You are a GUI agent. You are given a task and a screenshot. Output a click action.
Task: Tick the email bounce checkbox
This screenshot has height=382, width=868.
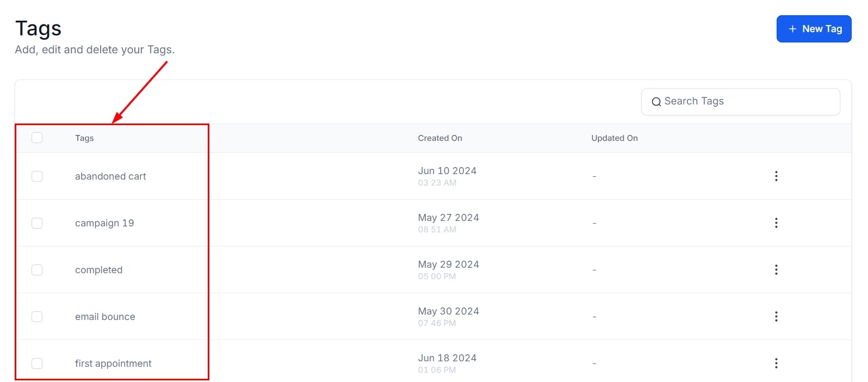click(x=37, y=317)
